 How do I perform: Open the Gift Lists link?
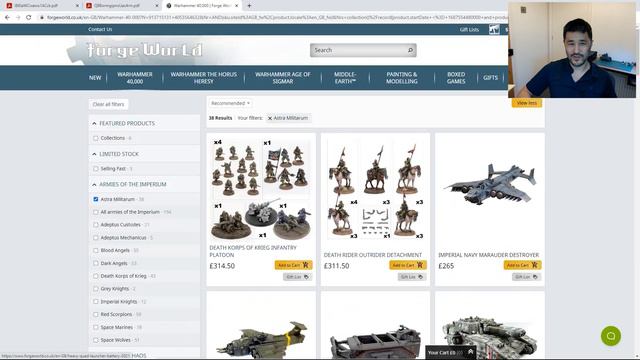(x=469, y=29)
